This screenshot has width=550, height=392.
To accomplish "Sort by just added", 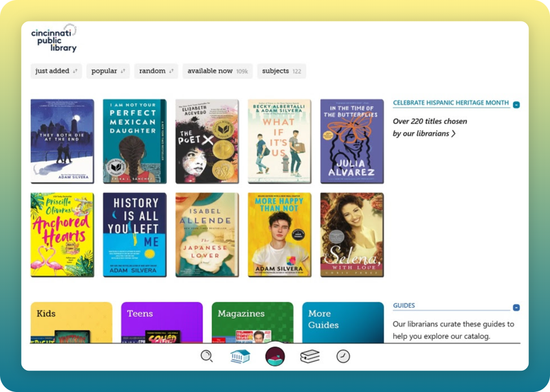I will [x=56, y=71].
